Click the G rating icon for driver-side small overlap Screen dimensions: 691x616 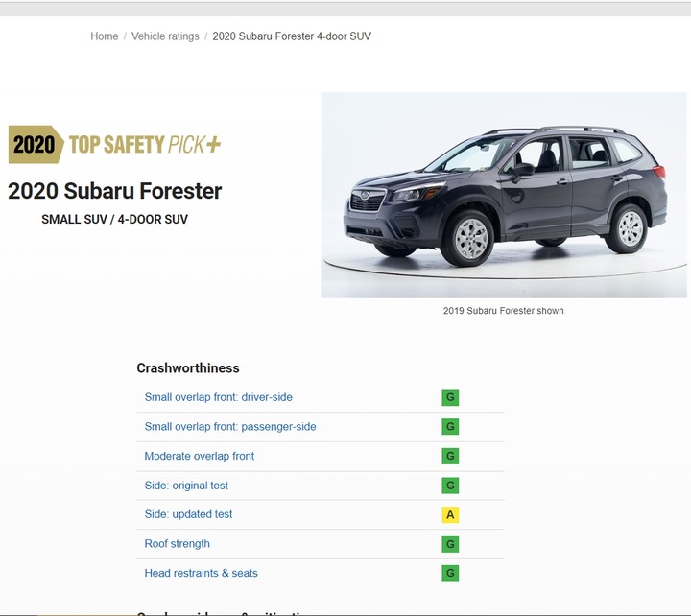click(450, 397)
